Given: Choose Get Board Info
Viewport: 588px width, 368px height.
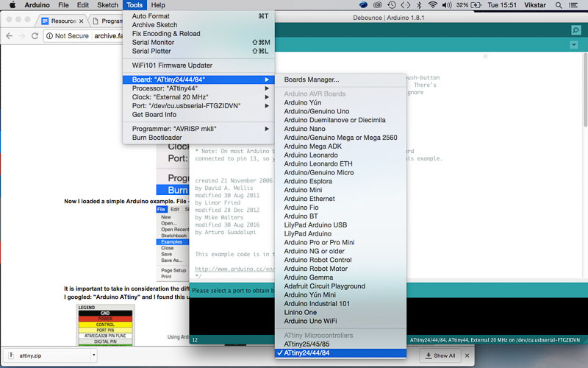Looking at the screenshot, I should click(x=198, y=115).
